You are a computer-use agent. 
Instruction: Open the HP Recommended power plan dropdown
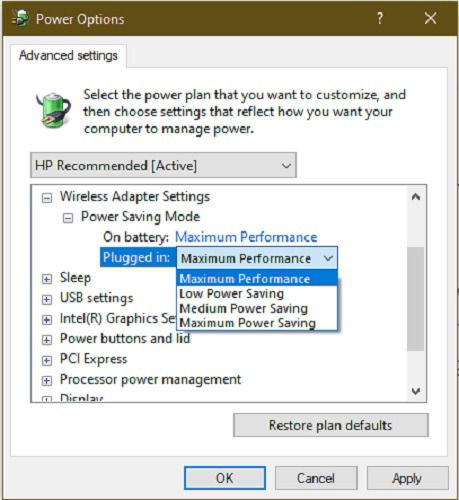tap(163, 165)
